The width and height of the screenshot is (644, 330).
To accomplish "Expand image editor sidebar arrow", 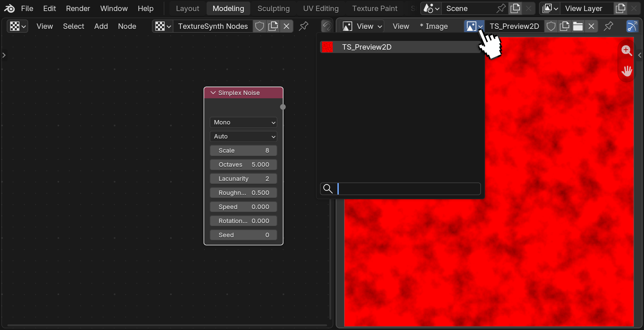I will (x=640, y=55).
